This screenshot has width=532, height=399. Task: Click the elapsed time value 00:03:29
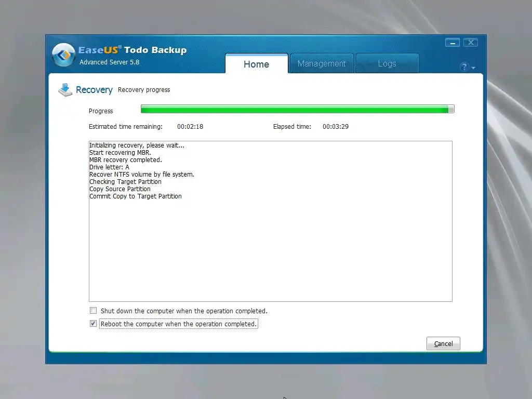[x=336, y=127]
